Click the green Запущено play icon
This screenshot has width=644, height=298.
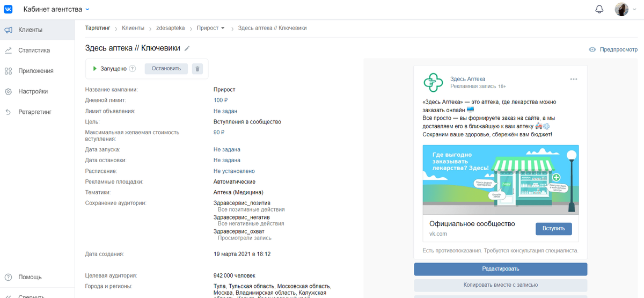coord(95,69)
